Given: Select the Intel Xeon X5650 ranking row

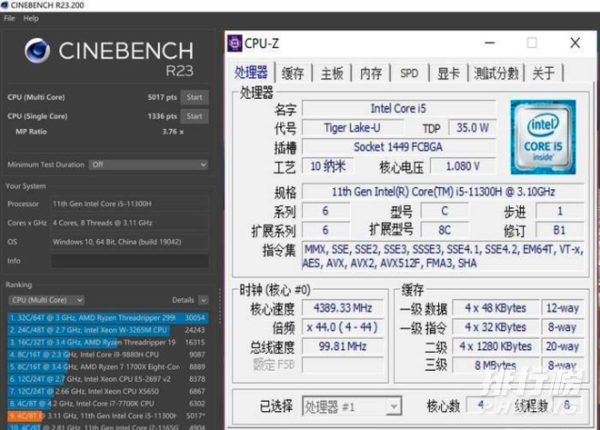Looking at the screenshot, I should click(x=108, y=391).
